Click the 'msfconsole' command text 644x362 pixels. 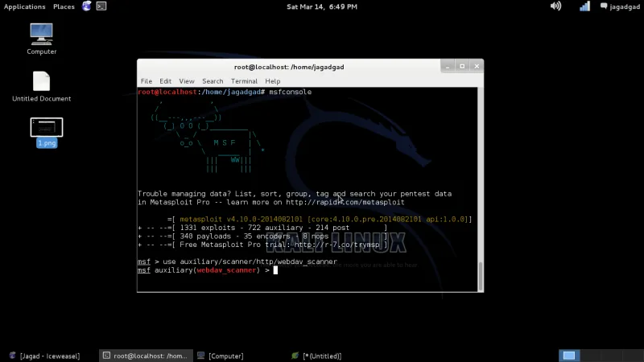click(x=290, y=92)
